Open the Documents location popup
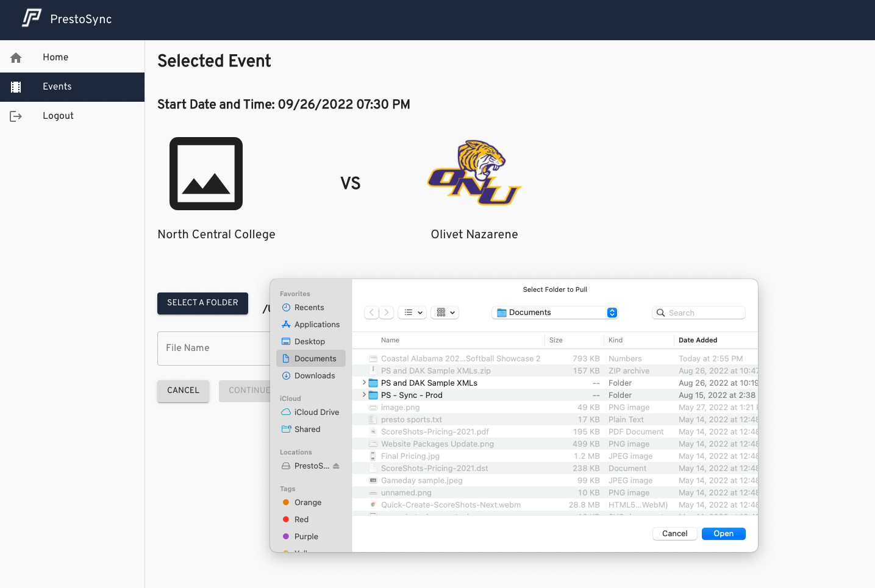875x588 pixels. coord(555,313)
